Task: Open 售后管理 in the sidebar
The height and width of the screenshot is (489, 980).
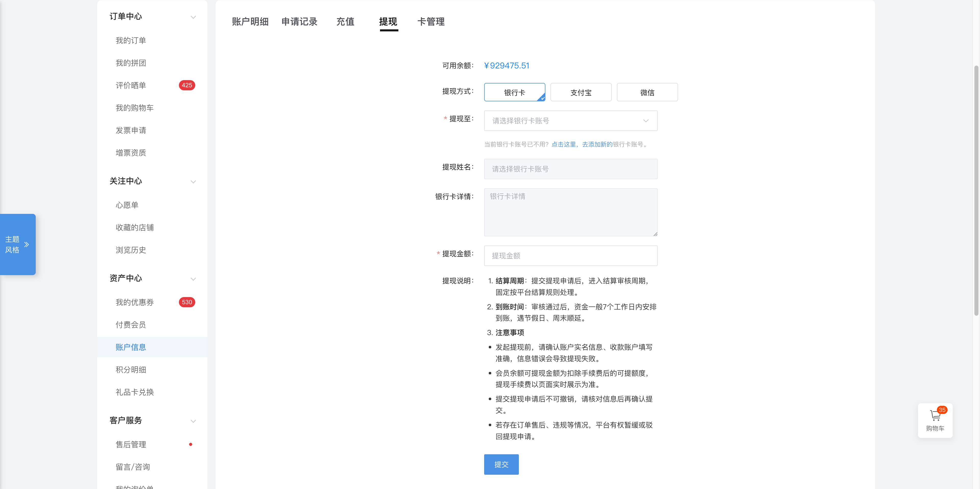Action: (130, 445)
